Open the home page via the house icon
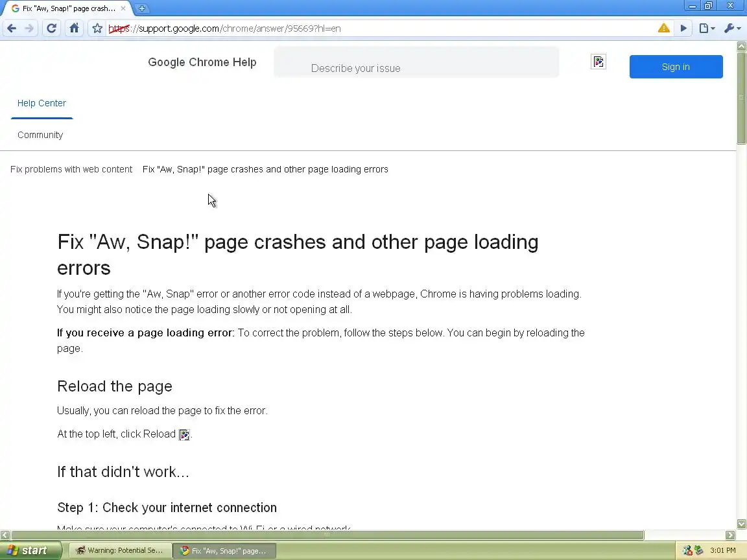The width and height of the screenshot is (747, 560). 74,28
